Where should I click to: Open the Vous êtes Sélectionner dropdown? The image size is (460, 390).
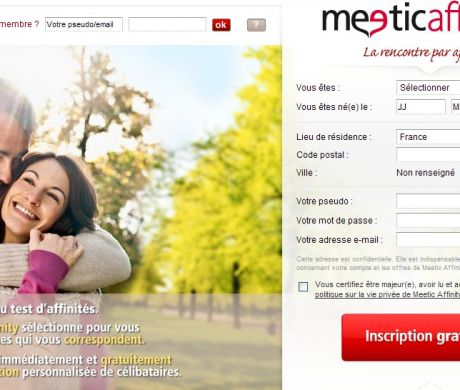click(428, 88)
